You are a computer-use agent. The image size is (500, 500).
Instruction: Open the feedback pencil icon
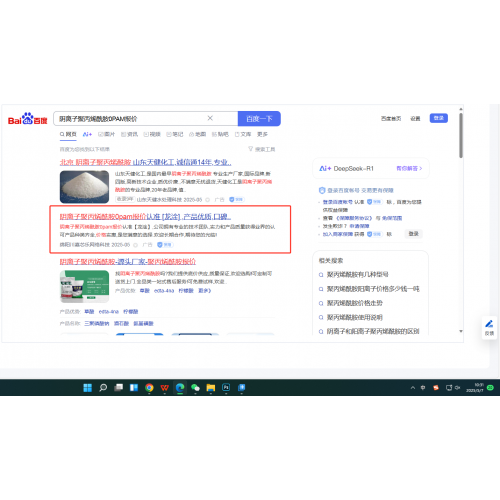tap(489, 324)
